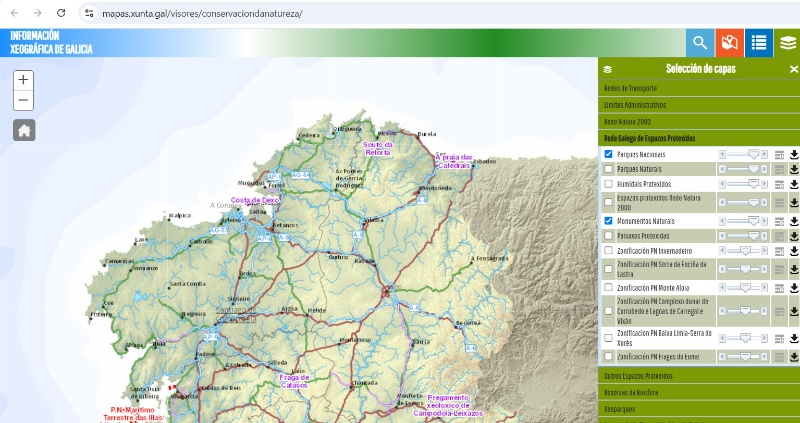Viewport: 800px width, 423px height.
Task: Enable the Humidais Protexidos layer
Action: (608, 184)
